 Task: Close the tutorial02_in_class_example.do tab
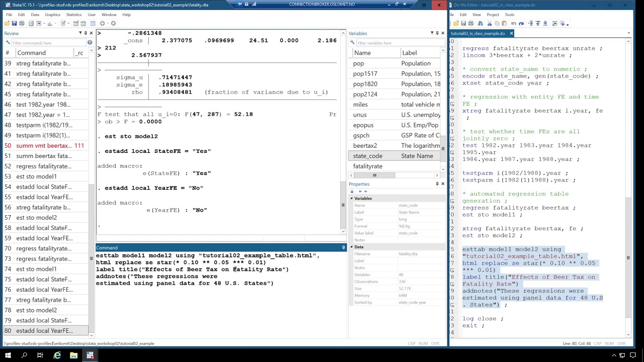511,33
